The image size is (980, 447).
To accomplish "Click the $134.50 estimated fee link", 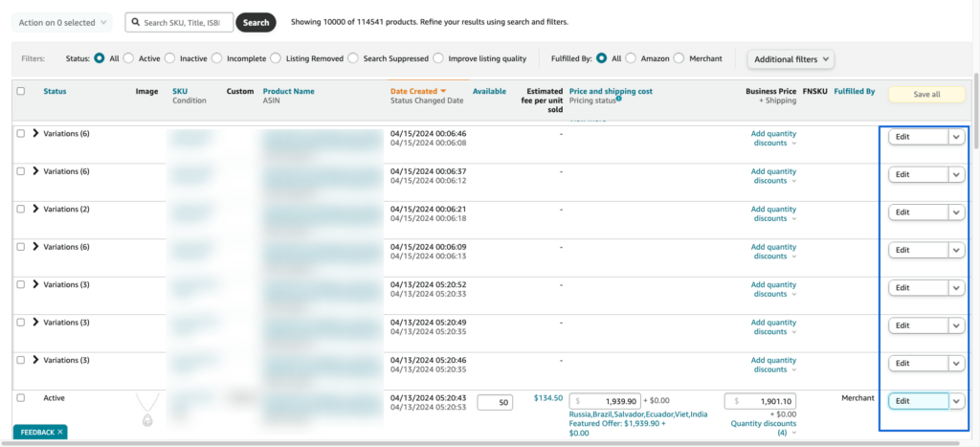I will pyautogui.click(x=548, y=398).
